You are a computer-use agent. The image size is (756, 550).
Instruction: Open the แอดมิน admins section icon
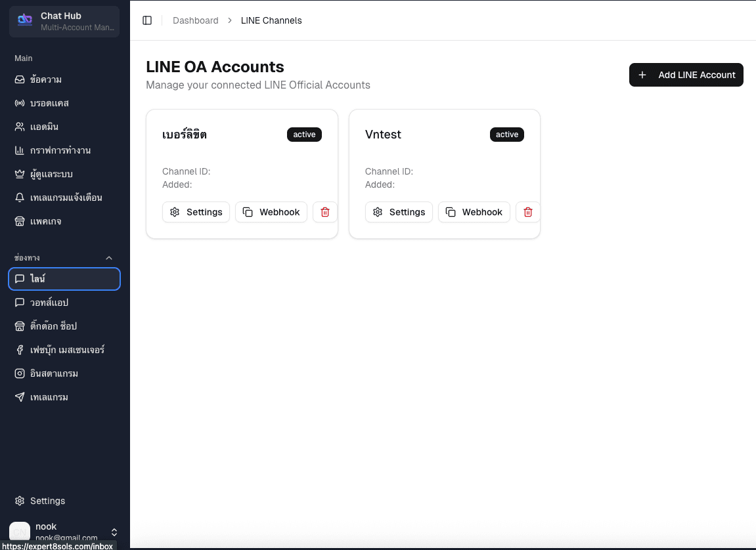(20, 126)
